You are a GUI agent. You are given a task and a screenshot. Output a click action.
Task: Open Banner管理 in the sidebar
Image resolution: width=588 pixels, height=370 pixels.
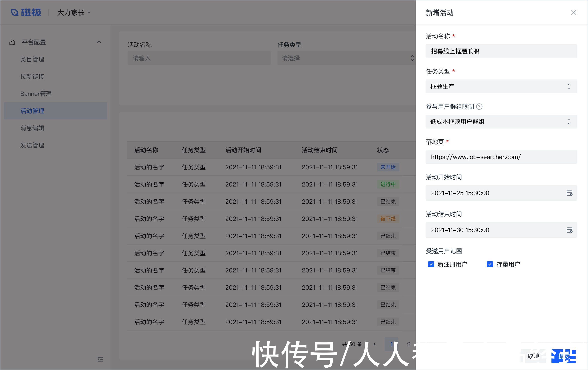click(x=36, y=94)
